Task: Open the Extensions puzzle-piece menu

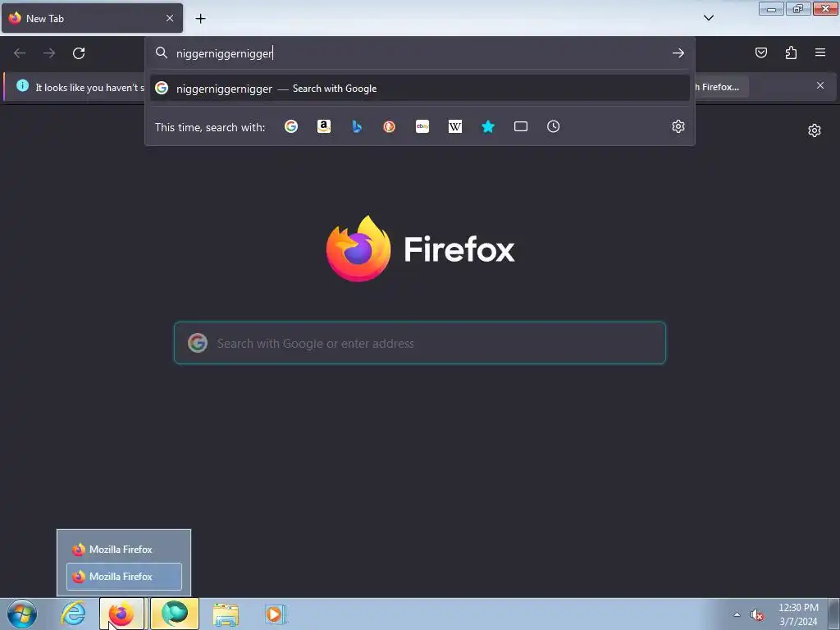Action: 791,52
